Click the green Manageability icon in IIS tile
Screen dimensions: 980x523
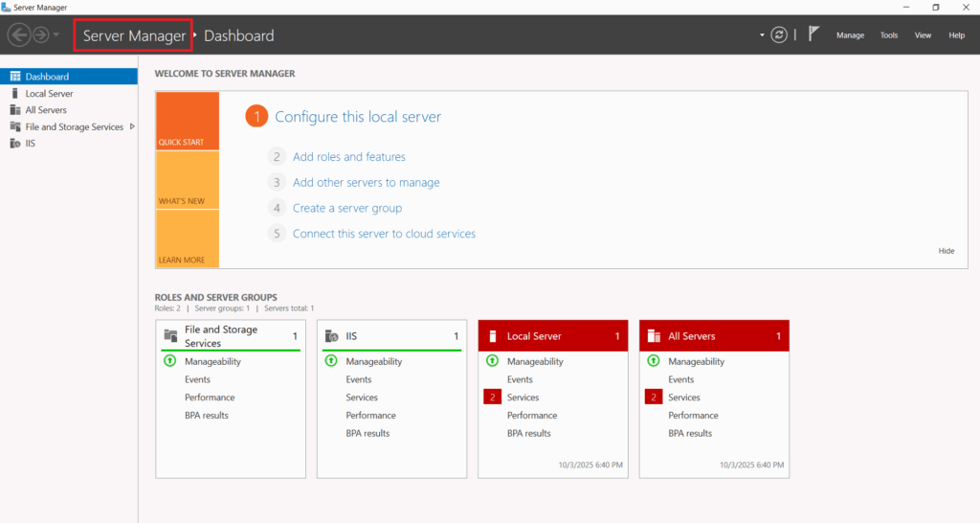pos(331,361)
